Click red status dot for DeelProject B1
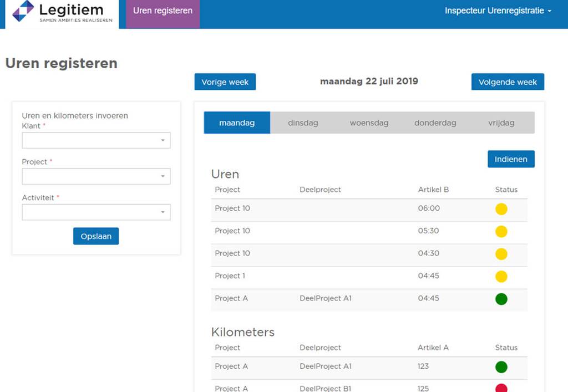The width and height of the screenshot is (568, 392). click(x=501, y=388)
